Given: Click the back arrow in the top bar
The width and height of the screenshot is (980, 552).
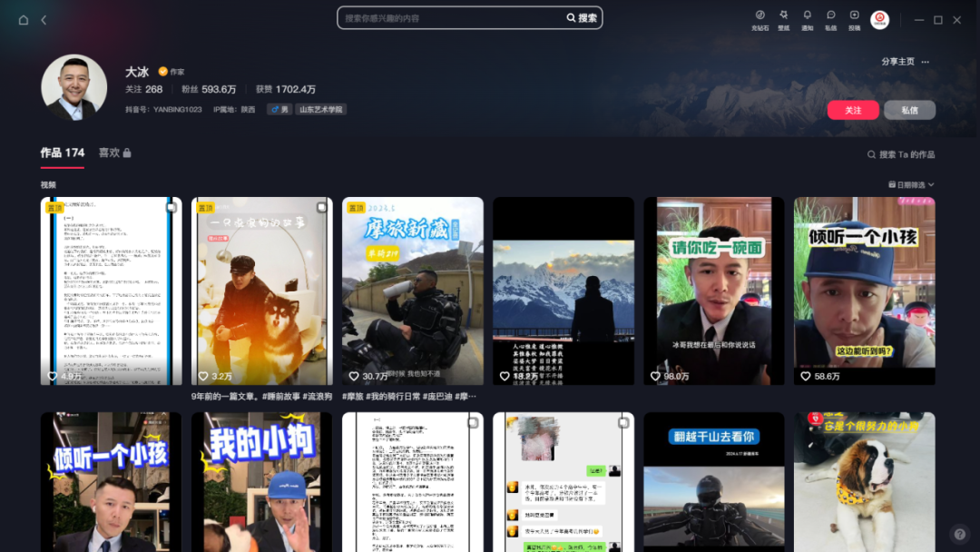Looking at the screenshot, I should [44, 20].
